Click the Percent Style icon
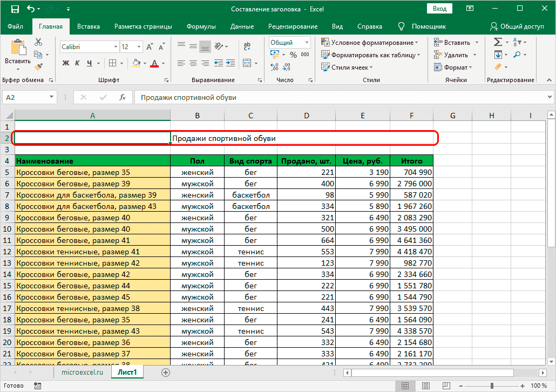Screen dimensions: 556x392 [x=293, y=55]
